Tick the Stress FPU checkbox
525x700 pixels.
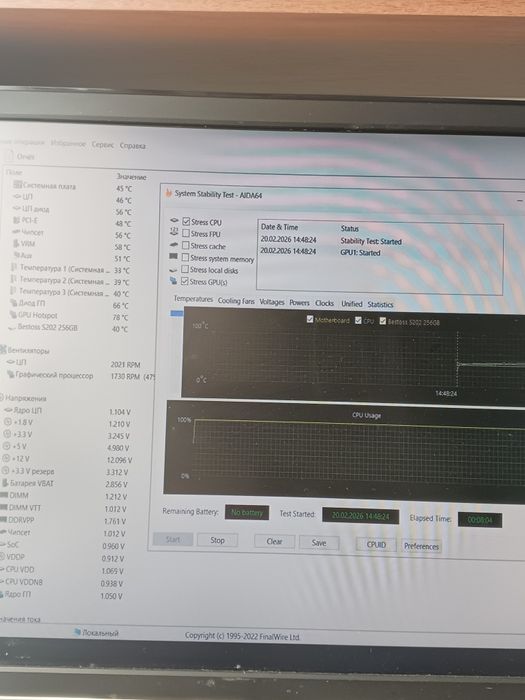click(186, 233)
